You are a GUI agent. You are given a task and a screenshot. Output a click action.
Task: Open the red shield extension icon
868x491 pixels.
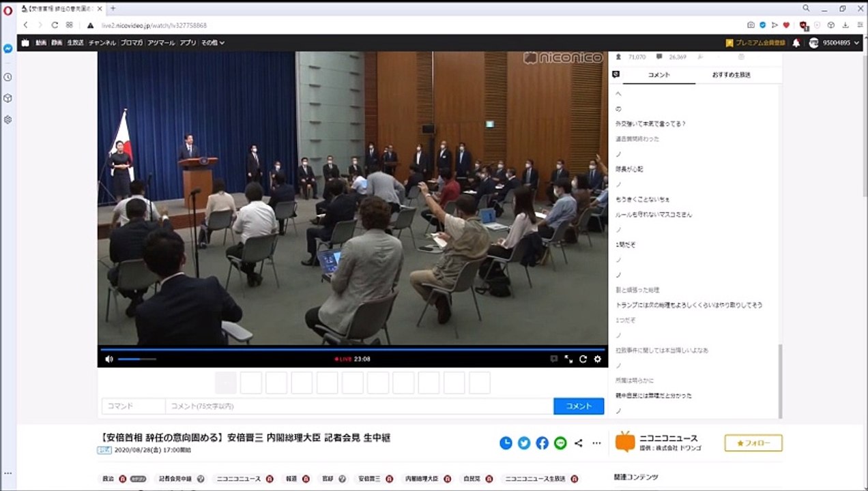point(804,25)
